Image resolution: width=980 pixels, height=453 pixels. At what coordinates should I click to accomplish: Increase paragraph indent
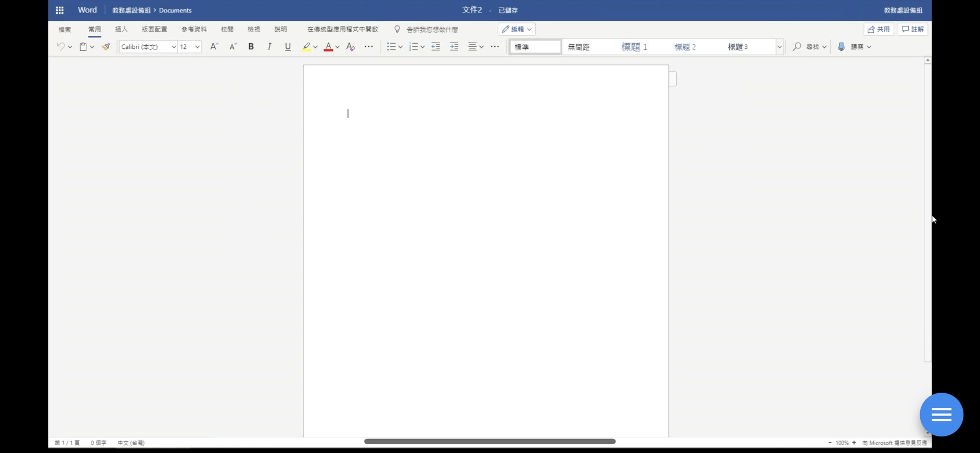click(454, 47)
